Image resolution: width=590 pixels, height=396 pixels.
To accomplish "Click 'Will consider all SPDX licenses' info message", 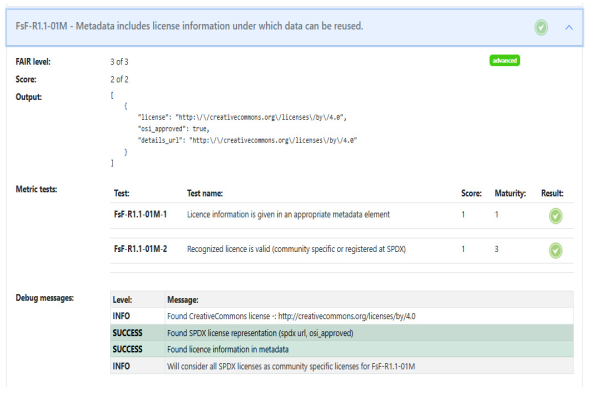I will click(291, 366).
